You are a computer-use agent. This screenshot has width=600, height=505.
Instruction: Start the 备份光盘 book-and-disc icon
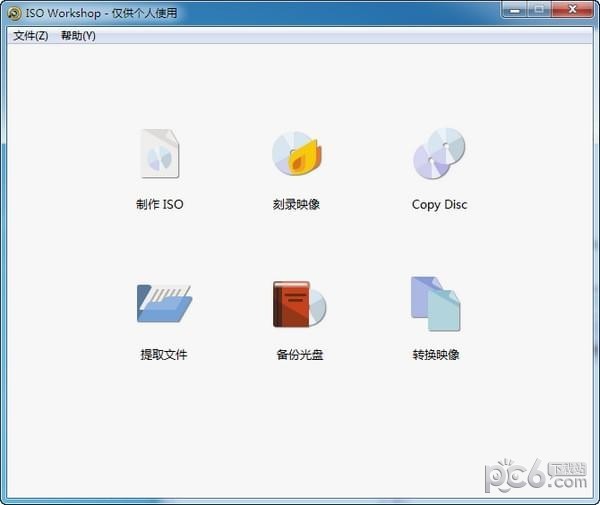coord(300,304)
